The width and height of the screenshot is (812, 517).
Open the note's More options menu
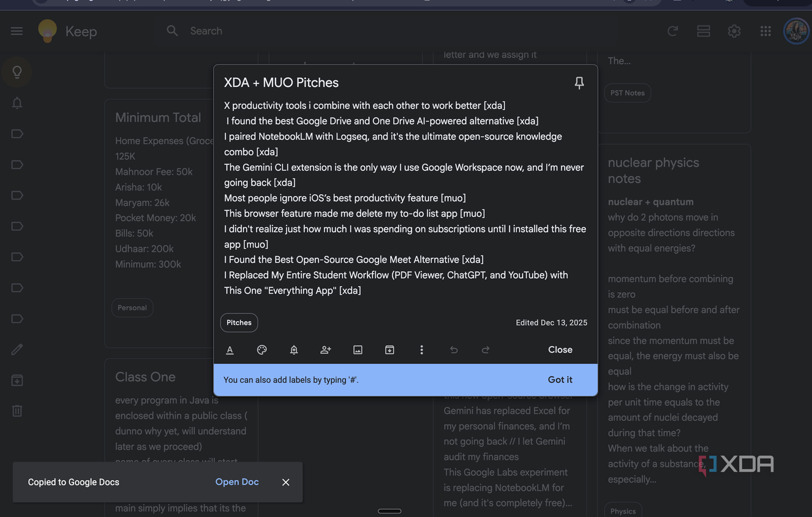421,350
